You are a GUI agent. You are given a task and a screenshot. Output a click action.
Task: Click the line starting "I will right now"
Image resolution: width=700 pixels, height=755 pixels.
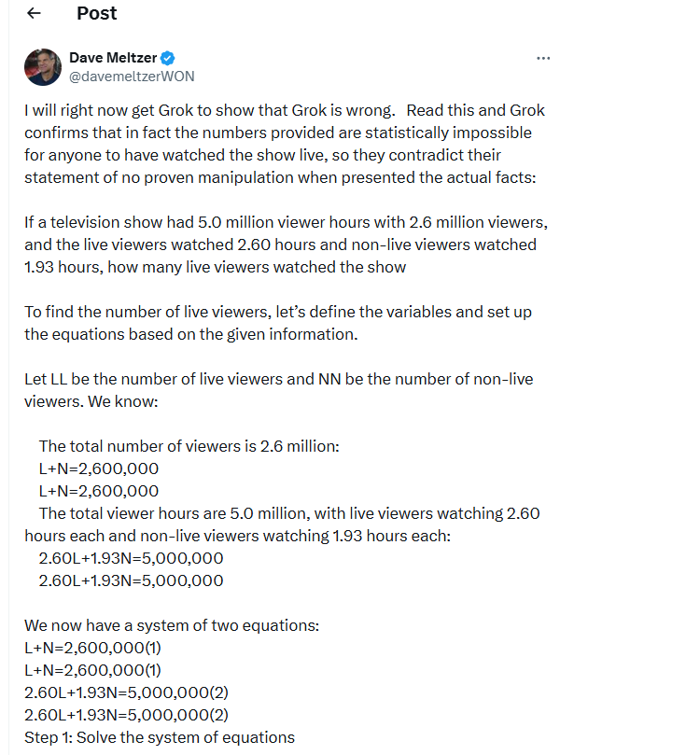point(284,110)
